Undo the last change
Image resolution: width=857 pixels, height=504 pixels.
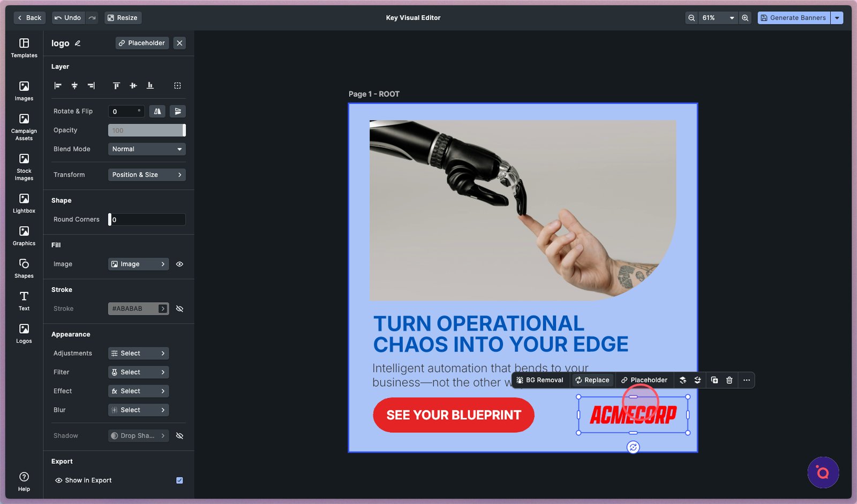68,18
